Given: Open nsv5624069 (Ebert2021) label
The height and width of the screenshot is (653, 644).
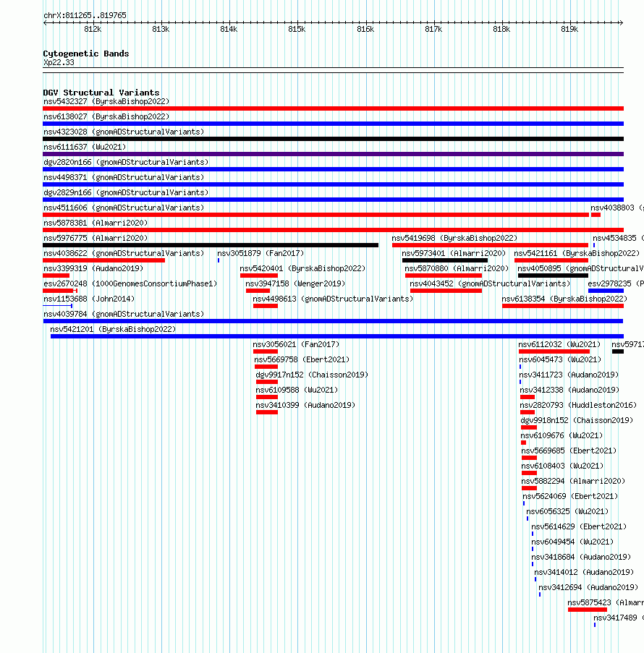Looking at the screenshot, I should [x=570, y=497].
